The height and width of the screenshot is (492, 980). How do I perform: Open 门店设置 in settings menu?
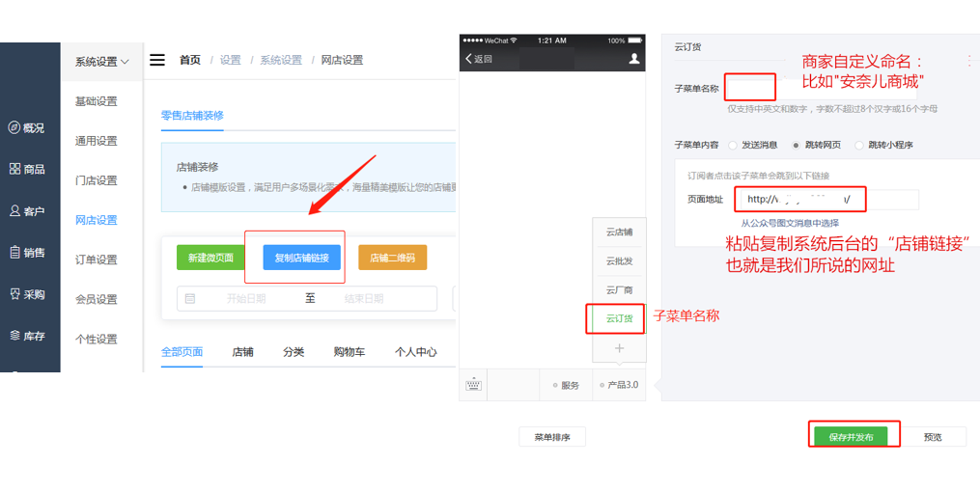[97, 180]
